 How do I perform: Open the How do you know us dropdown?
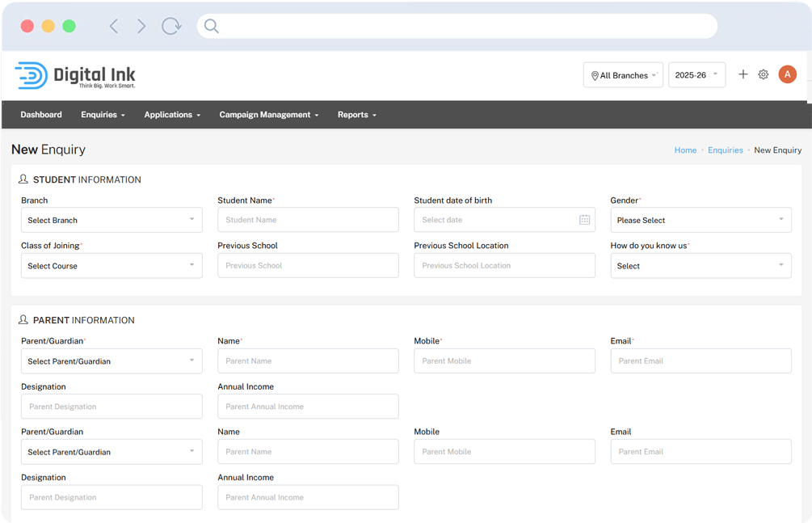701,266
